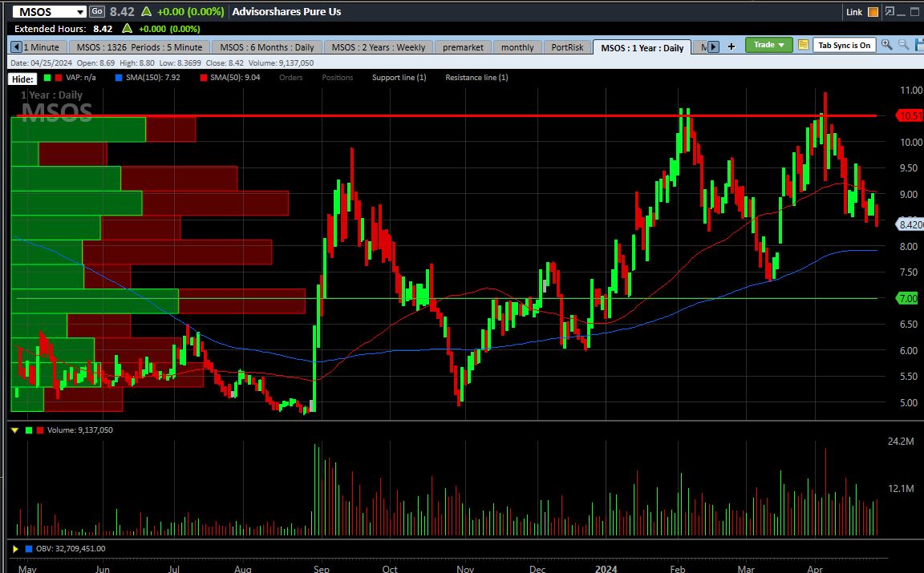Click the zoom out magnifier icon
The height and width of the screenshot is (573, 924).
pos(904,46)
